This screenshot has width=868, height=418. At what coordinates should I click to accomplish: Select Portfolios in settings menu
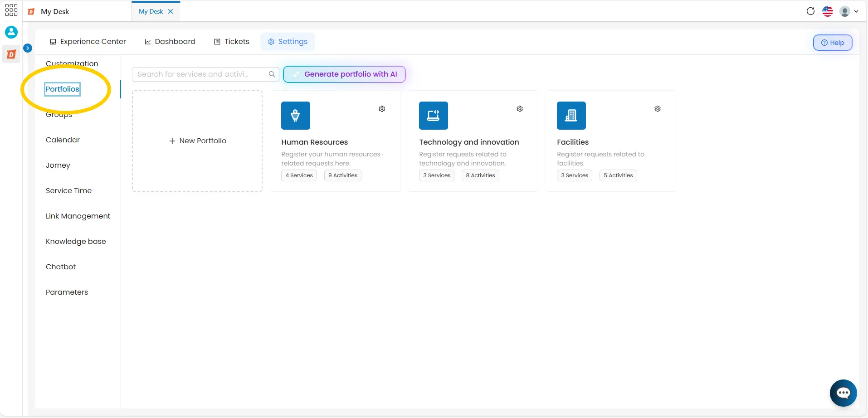point(63,89)
